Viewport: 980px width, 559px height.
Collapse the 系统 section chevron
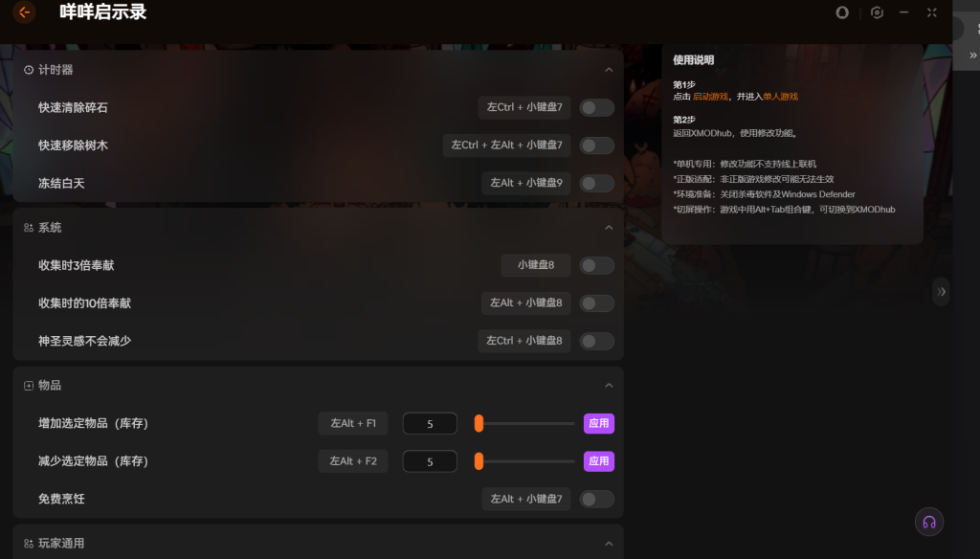tap(609, 228)
